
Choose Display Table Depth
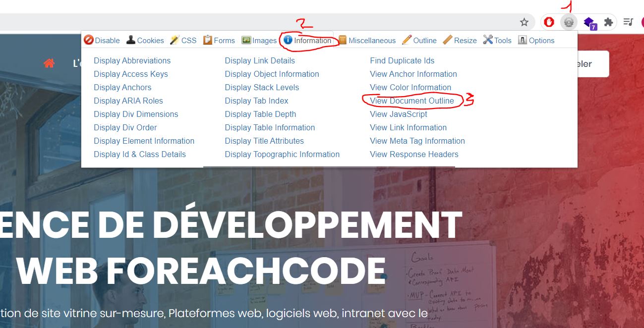[x=260, y=114]
